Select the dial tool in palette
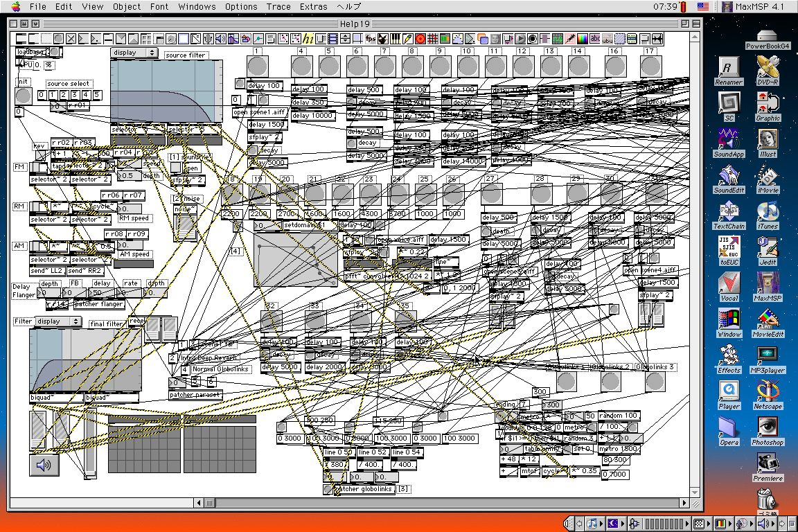This screenshot has width=798, height=532. point(171,39)
